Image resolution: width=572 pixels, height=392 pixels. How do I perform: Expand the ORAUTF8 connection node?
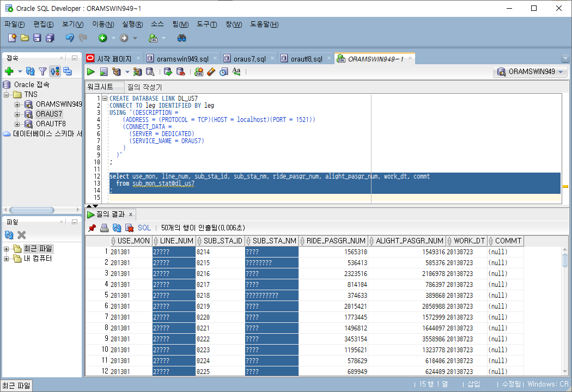click(17, 124)
